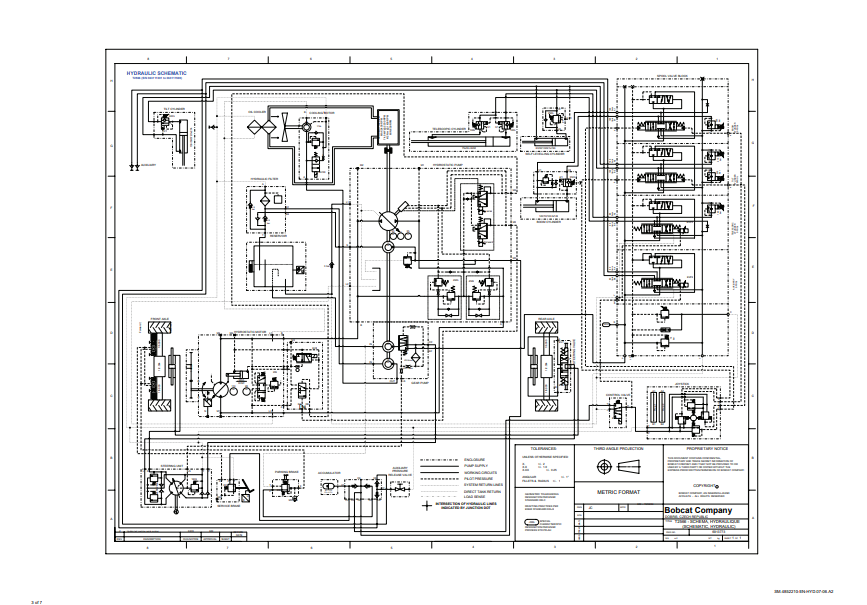Click the REAR AXLE label
This screenshot has width=867, height=605.
(546, 319)
